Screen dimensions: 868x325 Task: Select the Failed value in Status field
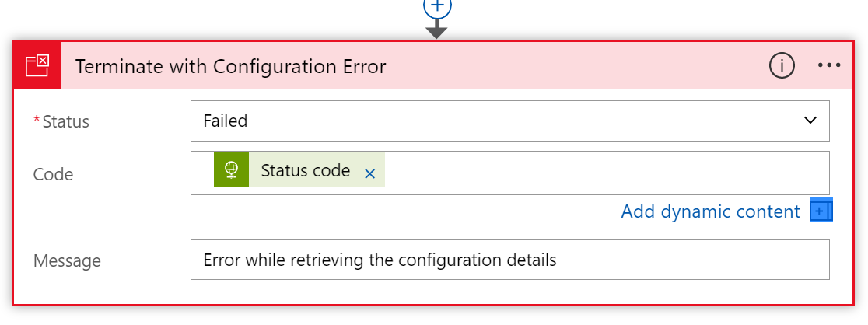pyautogui.click(x=226, y=121)
